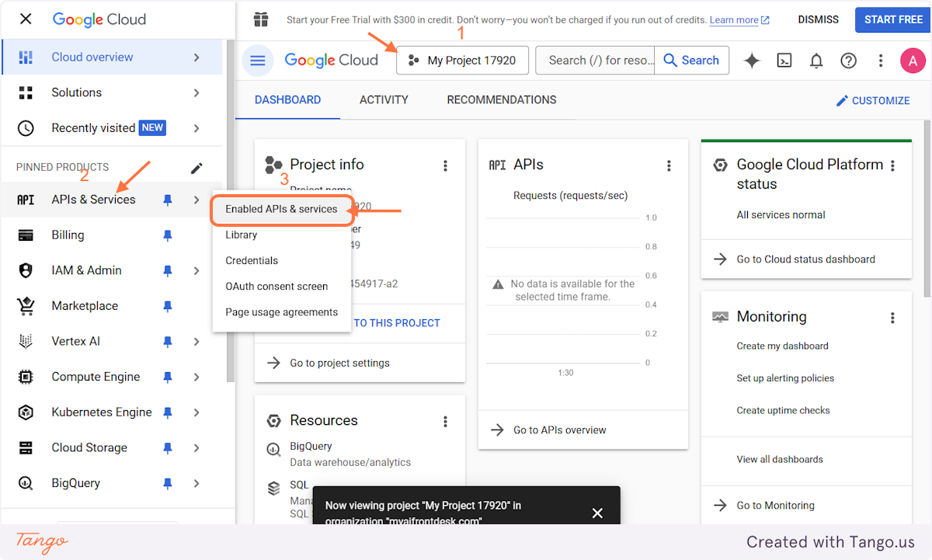
Task: Expand the Vertex AI submenu chevron
Action: click(x=196, y=342)
